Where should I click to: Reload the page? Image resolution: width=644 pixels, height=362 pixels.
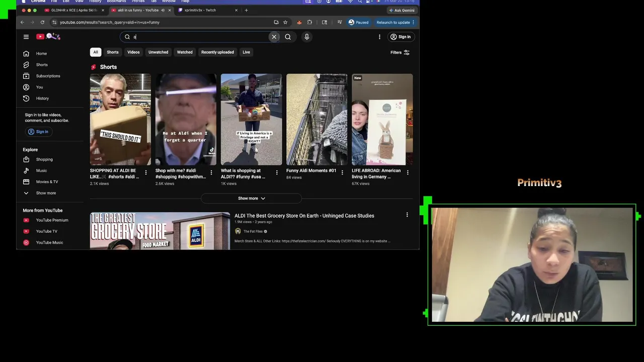pyautogui.click(x=42, y=22)
